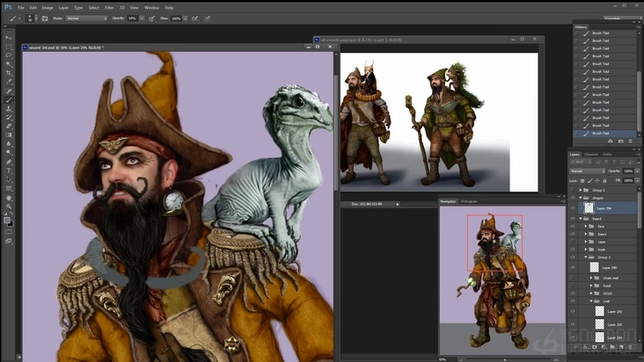This screenshot has height=362, width=644.
Task: Select the Gradient tool
Action: click(9, 135)
